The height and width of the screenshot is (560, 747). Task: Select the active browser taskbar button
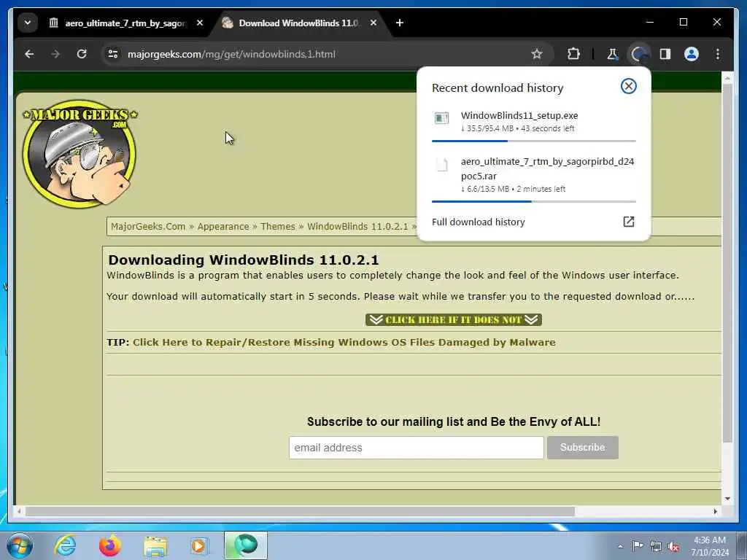[x=246, y=545]
